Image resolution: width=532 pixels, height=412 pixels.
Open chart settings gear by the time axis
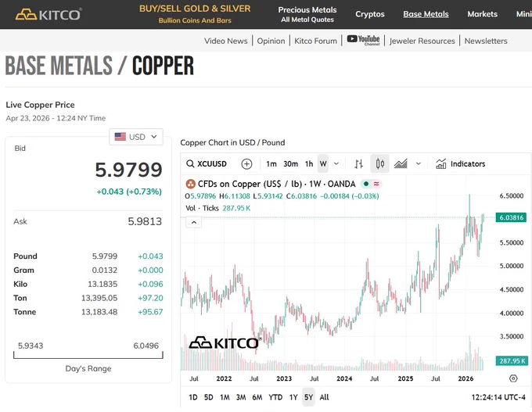pyautogui.click(x=513, y=378)
